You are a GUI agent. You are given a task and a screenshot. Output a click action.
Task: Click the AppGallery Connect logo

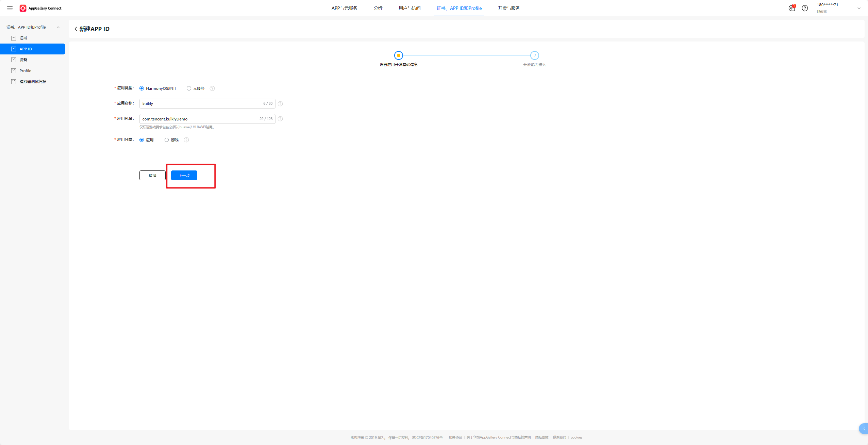point(40,8)
